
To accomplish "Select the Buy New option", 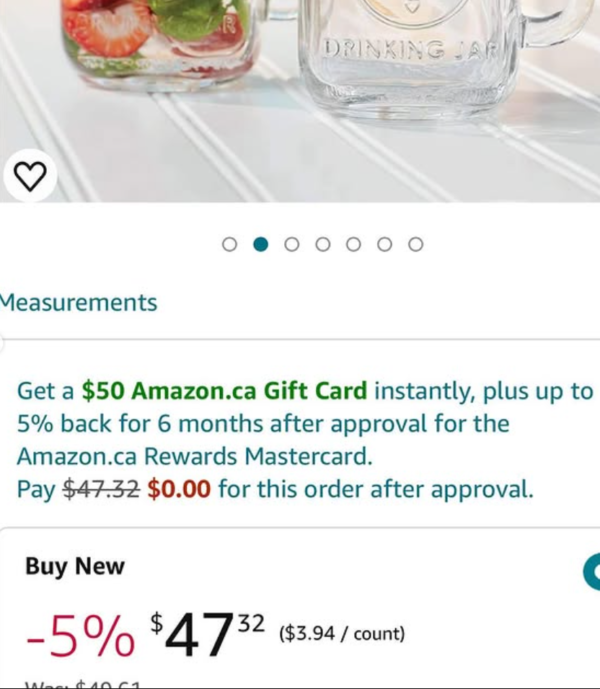I will pyautogui.click(x=75, y=566).
